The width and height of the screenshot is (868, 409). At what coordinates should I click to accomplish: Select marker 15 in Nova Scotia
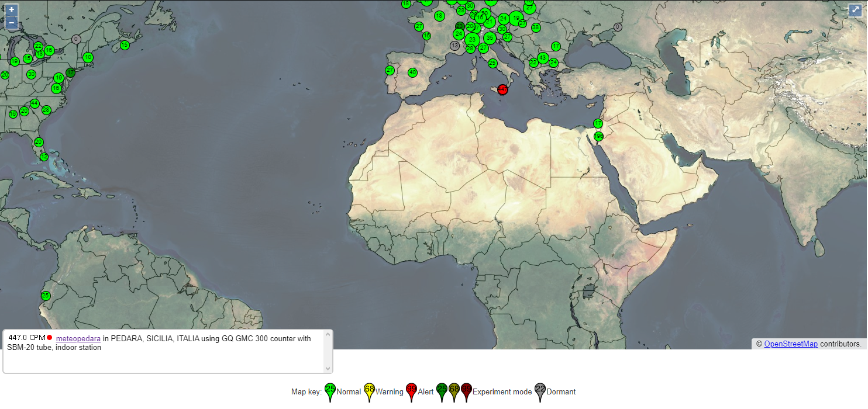tap(125, 45)
